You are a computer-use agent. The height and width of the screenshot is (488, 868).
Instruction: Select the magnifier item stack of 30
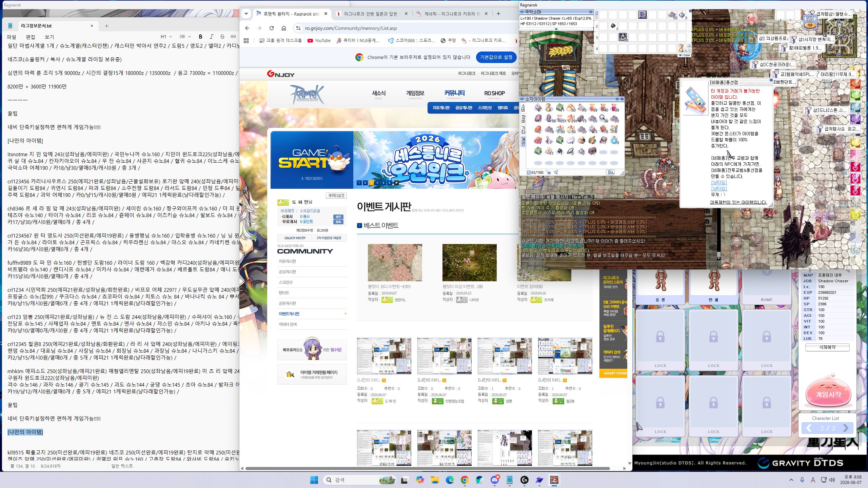click(x=603, y=118)
